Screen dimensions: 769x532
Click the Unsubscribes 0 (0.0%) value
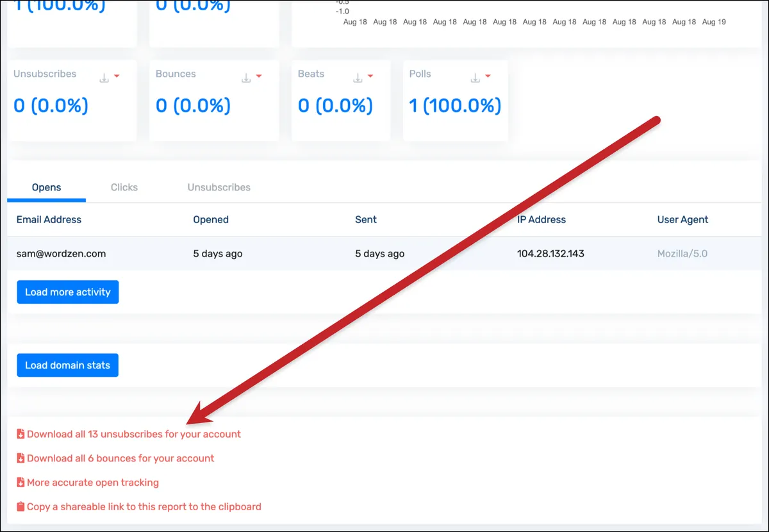tap(51, 105)
